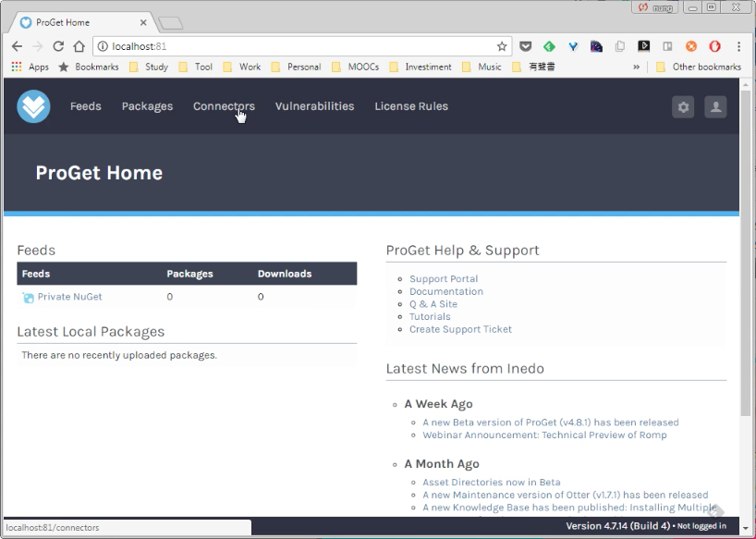The image size is (756, 539).
Task: Open the MOOCs bookmarks folder
Action: click(x=355, y=67)
